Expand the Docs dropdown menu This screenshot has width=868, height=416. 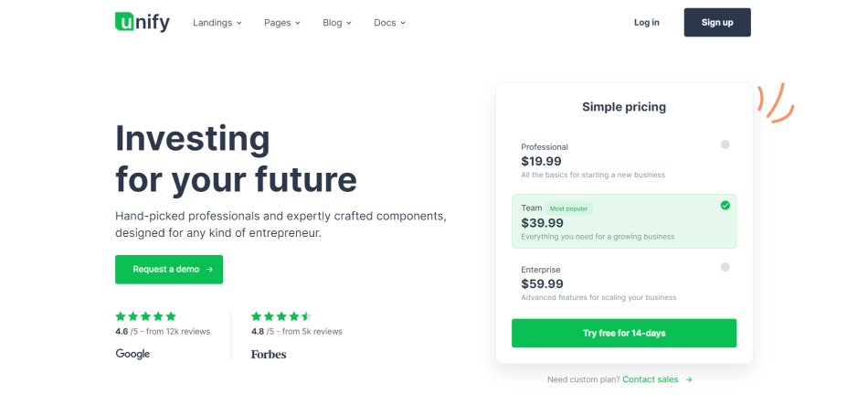[389, 23]
